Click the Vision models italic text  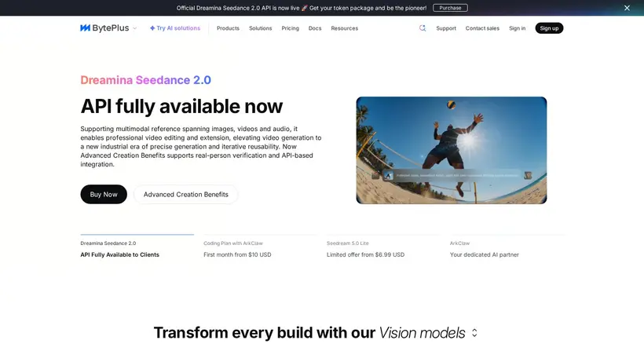coord(422,333)
